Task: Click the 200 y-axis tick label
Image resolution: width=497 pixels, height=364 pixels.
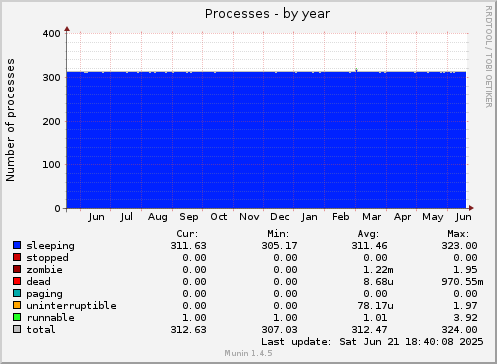Action: (x=51, y=122)
